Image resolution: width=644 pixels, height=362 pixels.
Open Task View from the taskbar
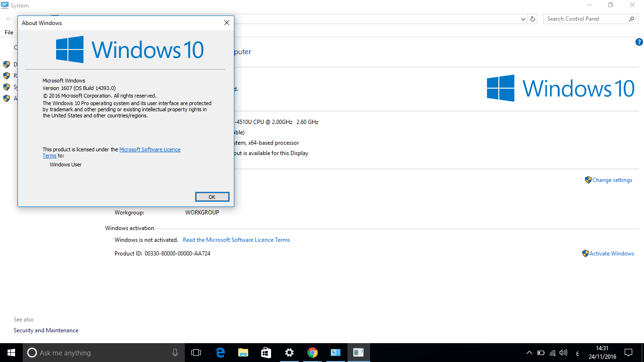(196, 353)
